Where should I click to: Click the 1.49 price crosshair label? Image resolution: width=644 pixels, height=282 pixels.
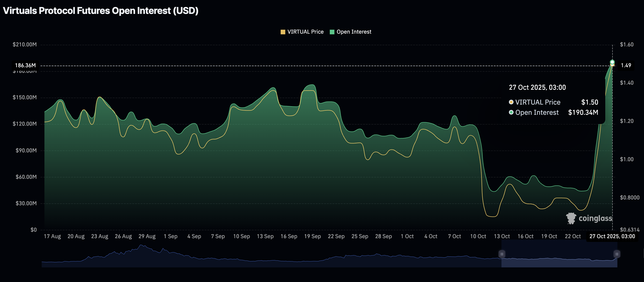point(626,66)
